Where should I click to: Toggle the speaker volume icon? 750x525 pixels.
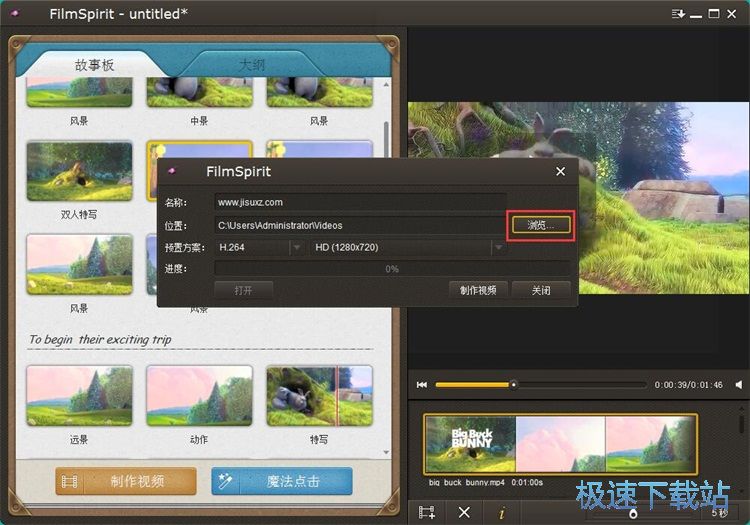(x=739, y=384)
